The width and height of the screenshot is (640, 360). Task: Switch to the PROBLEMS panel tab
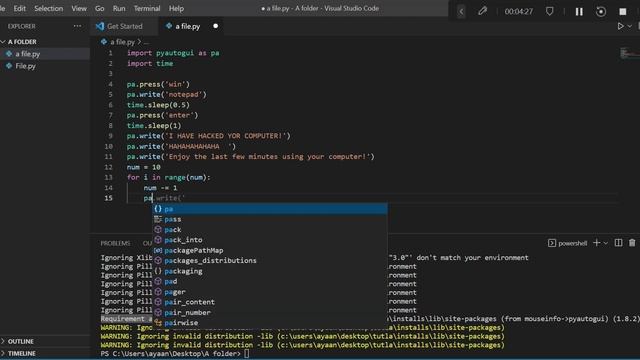pos(116,243)
